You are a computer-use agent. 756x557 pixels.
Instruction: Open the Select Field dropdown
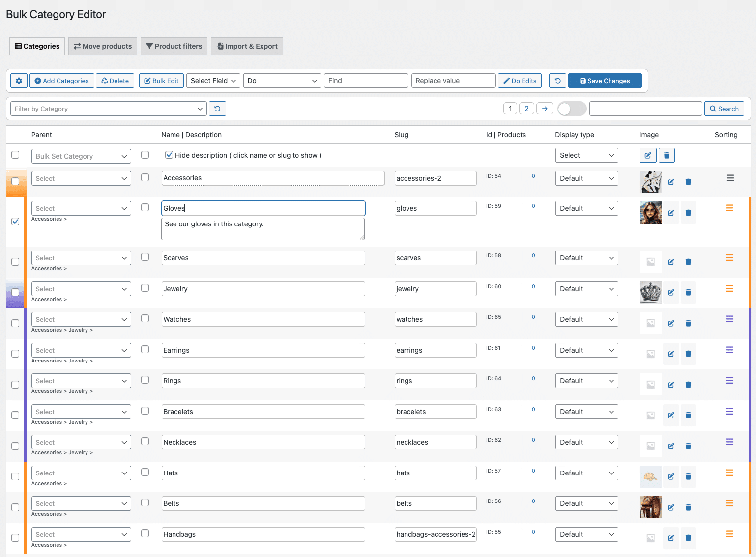pos(213,81)
